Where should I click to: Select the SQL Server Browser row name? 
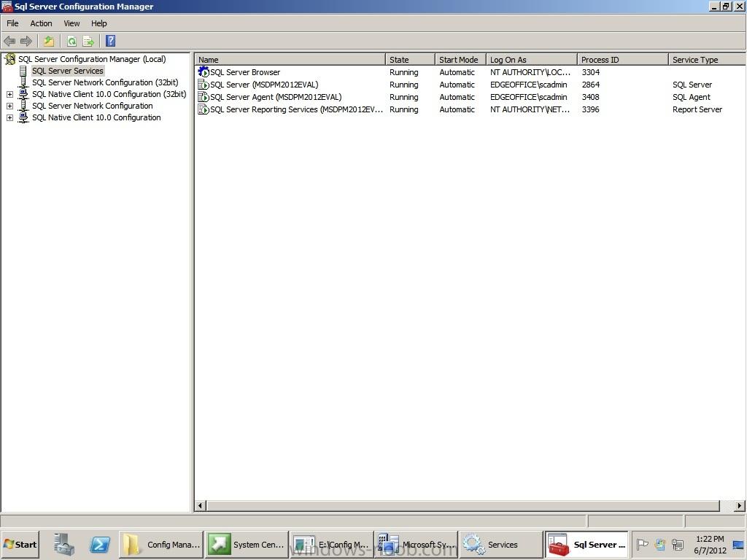(x=245, y=72)
